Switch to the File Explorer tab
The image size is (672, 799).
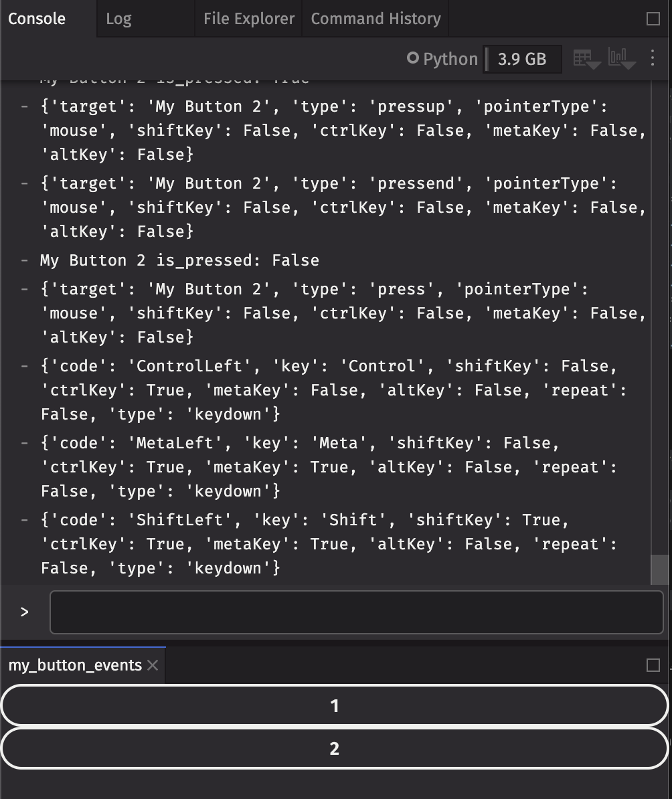click(248, 18)
